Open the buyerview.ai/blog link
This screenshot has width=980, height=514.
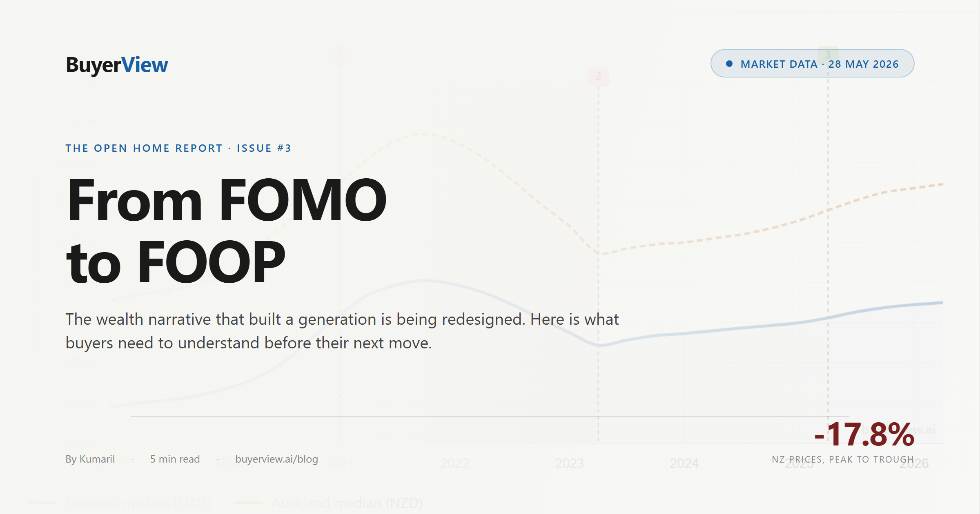tap(276, 459)
